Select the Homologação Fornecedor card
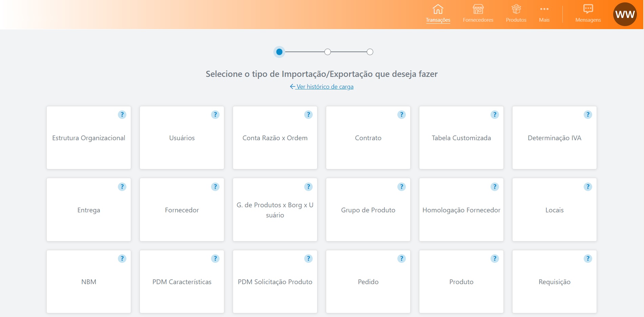 pos(461,210)
